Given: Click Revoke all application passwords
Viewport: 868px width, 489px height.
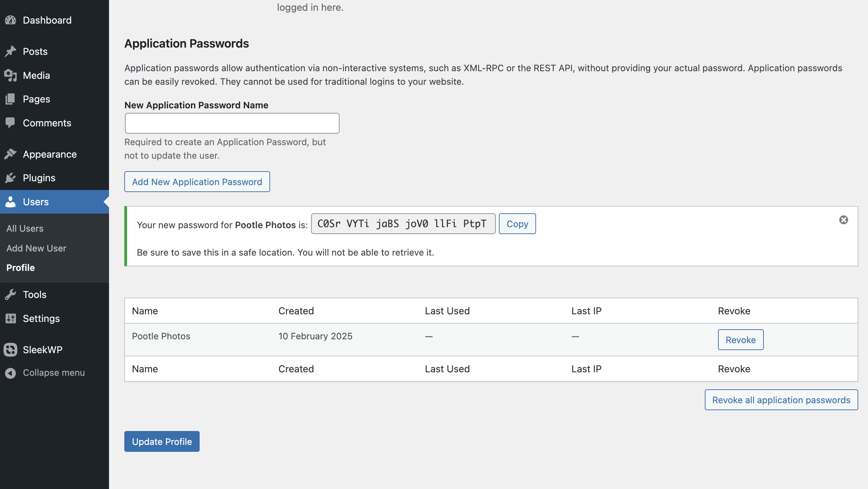Looking at the screenshot, I should coord(781,400).
